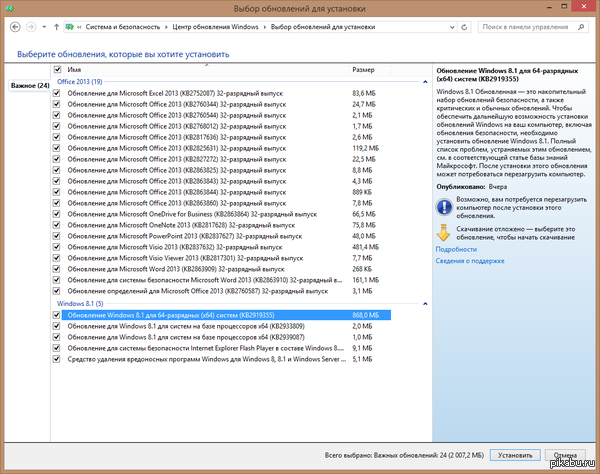
Task: Sort updates by Размер column header
Action: (x=364, y=70)
